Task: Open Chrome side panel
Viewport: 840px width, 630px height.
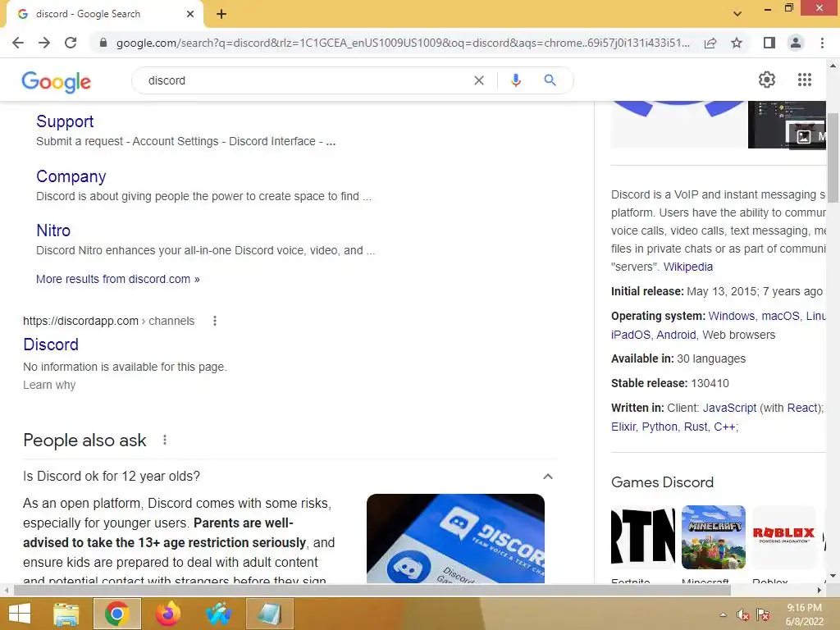Action: (769, 43)
